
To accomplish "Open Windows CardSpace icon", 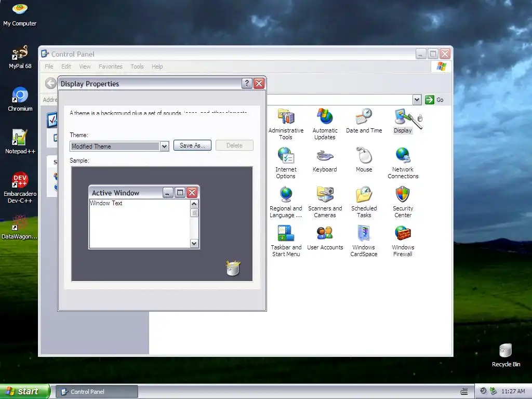I will point(364,241).
